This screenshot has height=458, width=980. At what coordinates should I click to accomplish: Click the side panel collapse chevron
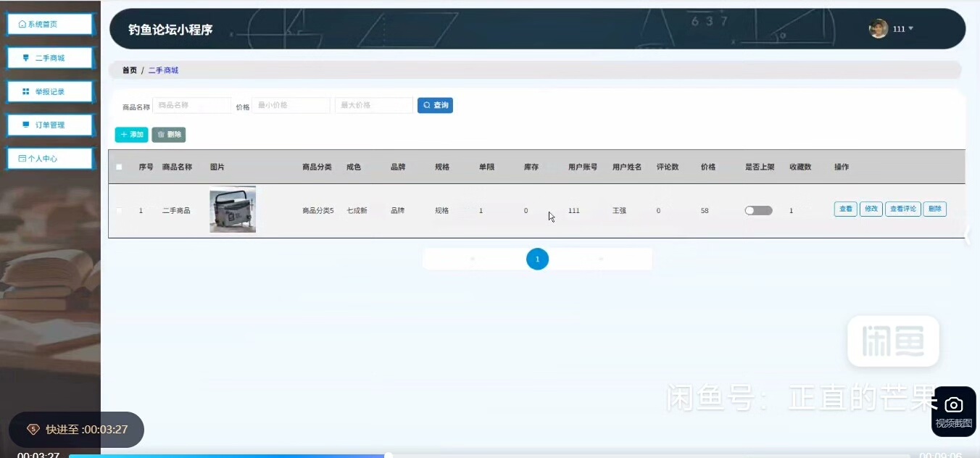pos(967,235)
